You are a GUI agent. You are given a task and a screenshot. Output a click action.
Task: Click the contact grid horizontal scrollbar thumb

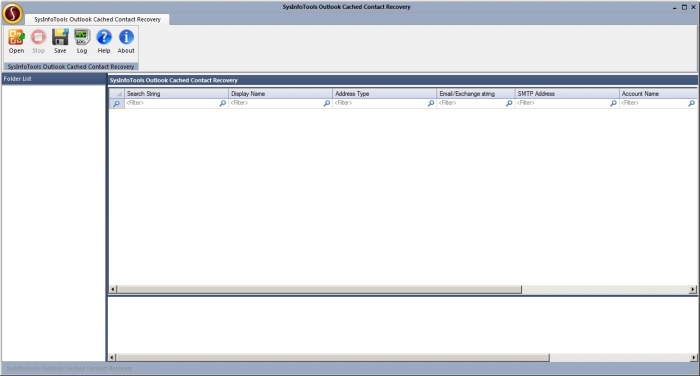pos(319,289)
